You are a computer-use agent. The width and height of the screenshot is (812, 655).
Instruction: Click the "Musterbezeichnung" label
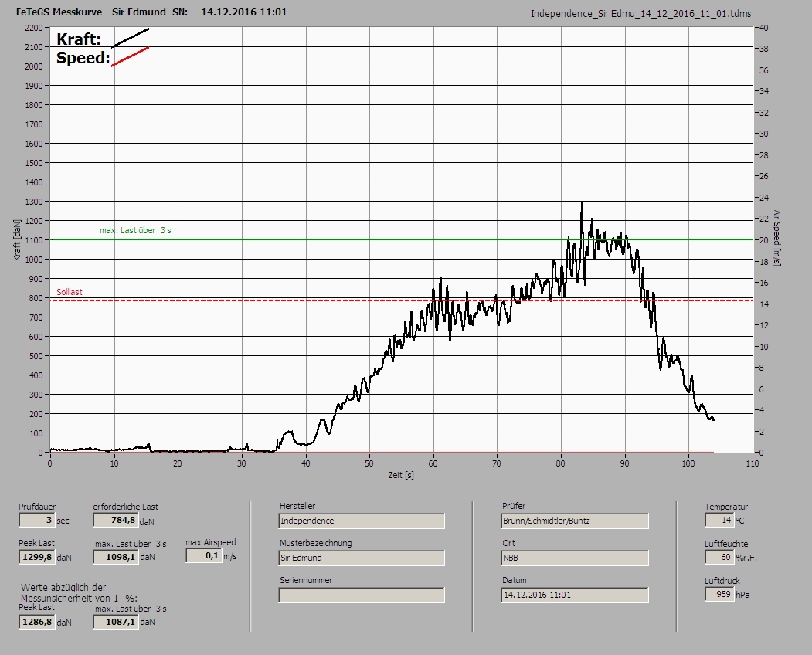pyautogui.click(x=316, y=543)
